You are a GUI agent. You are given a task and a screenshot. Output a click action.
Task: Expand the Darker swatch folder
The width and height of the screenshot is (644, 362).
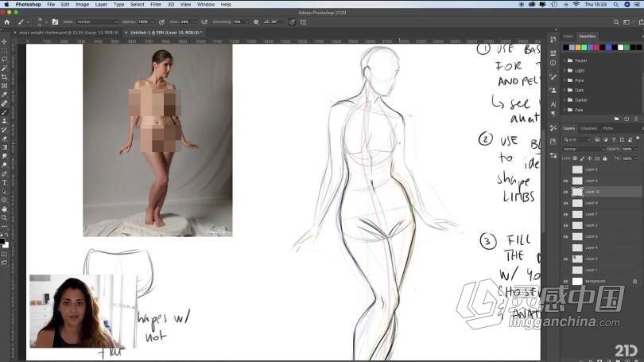(564, 99)
